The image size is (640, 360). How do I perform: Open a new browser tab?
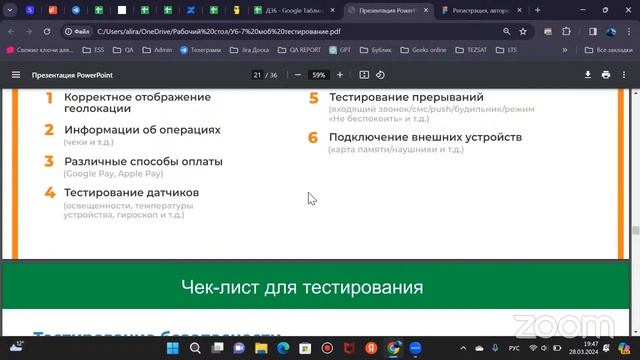538,10
